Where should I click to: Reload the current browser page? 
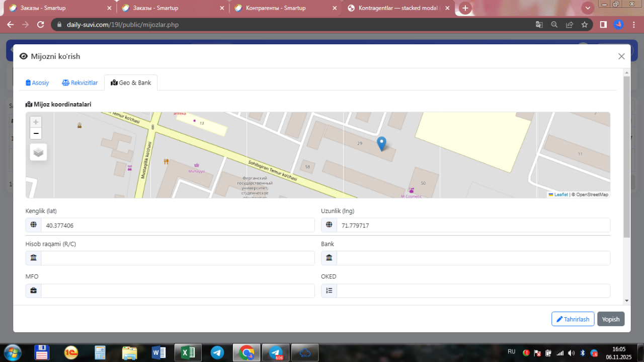41,25
